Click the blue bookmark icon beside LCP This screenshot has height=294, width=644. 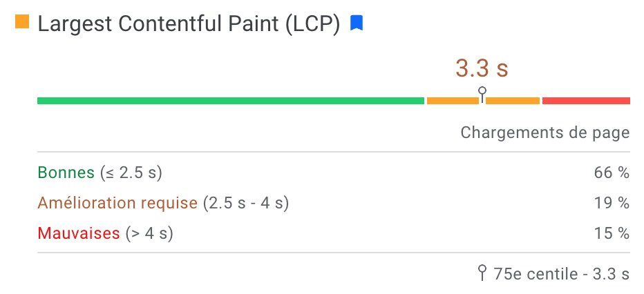point(357,23)
